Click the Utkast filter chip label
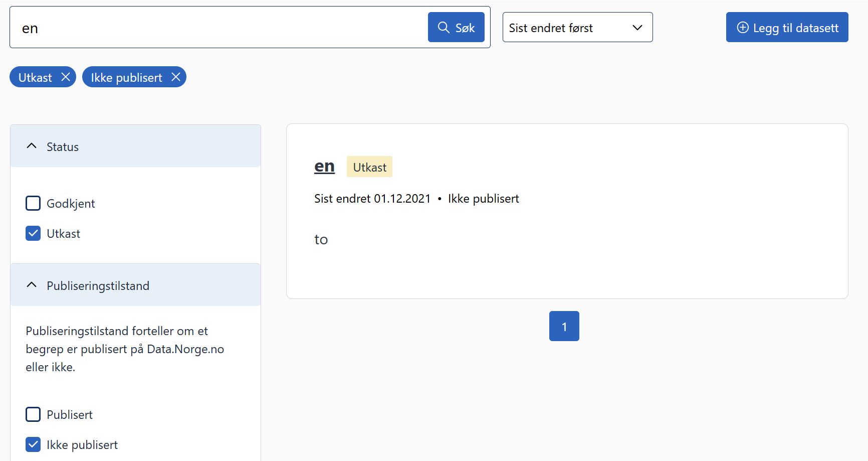This screenshot has width=868, height=461. 35,77
